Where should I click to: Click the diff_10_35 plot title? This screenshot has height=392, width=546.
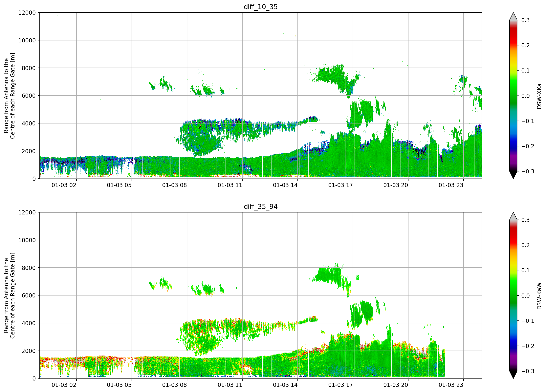click(261, 7)
